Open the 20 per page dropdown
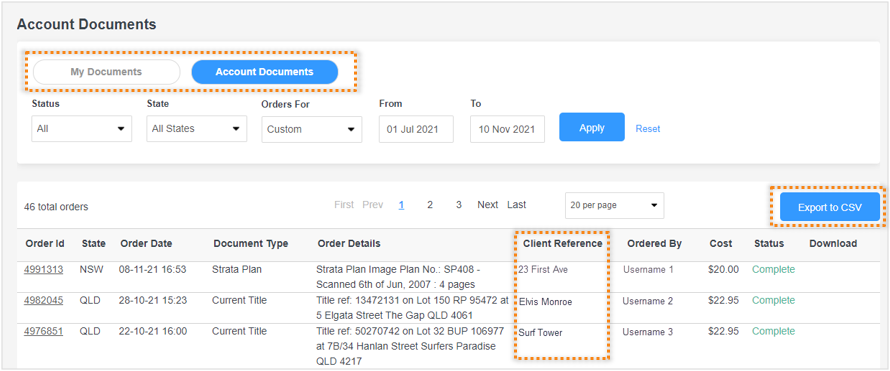 click(x=614, y=205)
